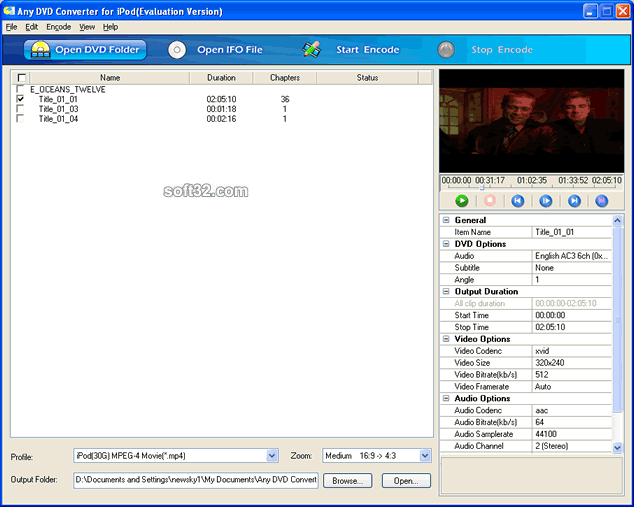Screen dimensions: 634x507
Task: Step forward one frame in preview
Action: 545,201
